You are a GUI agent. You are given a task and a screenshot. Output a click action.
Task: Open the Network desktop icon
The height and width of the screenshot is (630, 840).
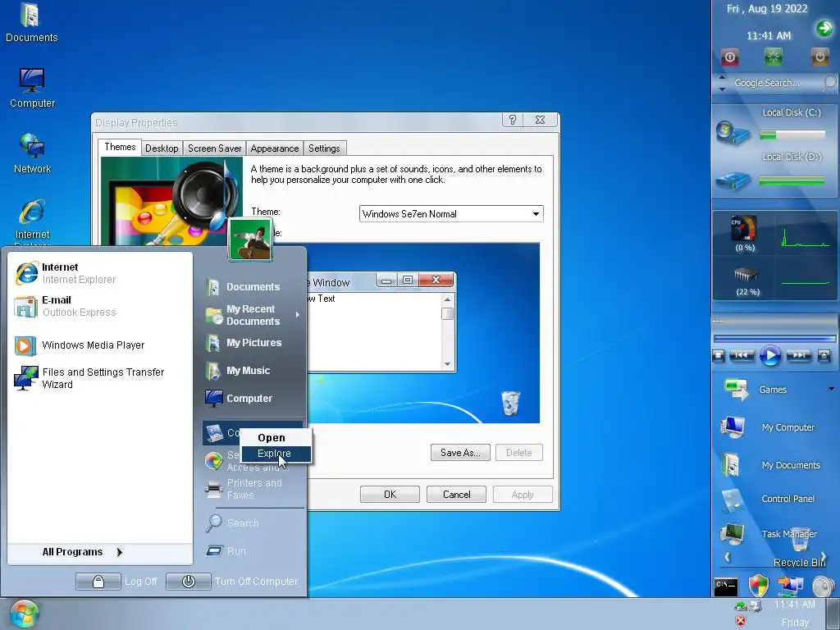32,153
